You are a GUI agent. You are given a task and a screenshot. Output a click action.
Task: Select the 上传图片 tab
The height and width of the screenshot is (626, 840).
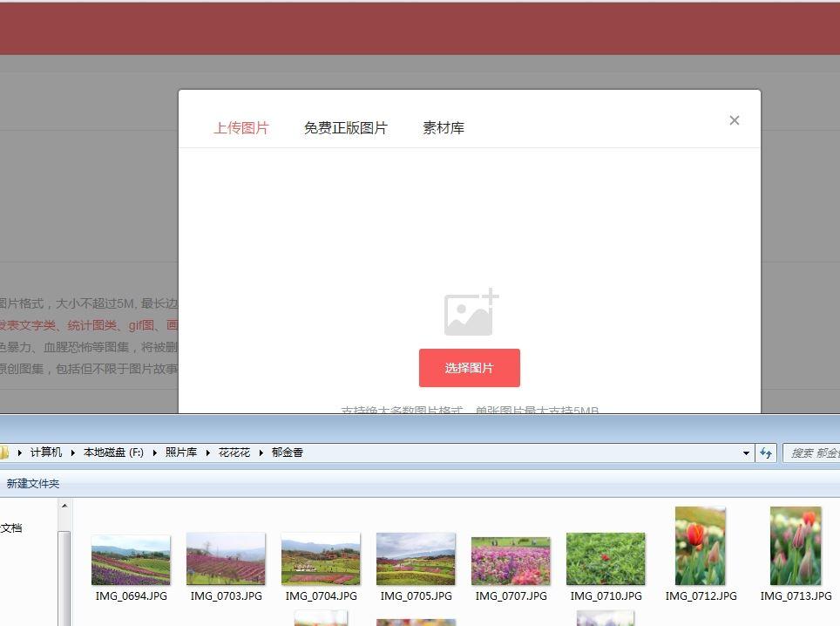[x=241, y=128]
